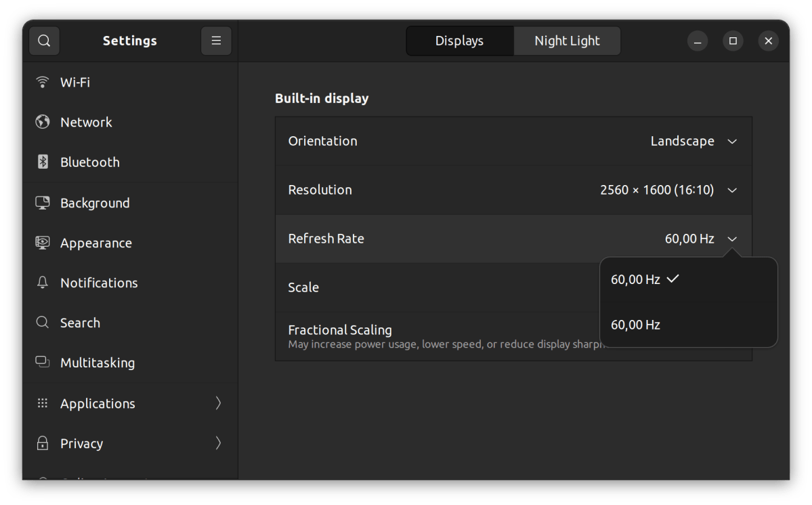
Task: Choose the unchecked 60,00 Hz option
Action: click(688, 325)
